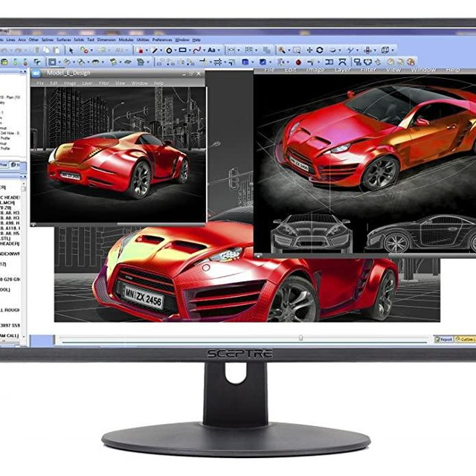
Task: Open the Filter menu in the Model_E_Design window
Action: [x=104, y=83]
